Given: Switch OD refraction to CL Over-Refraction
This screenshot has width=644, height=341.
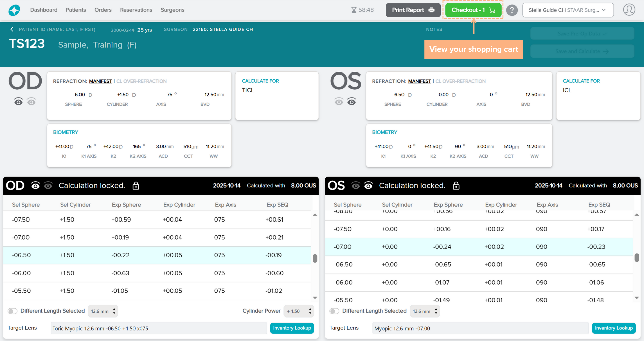Looking at the screenshot, I should pyautogui.click(x=141, y=81).
